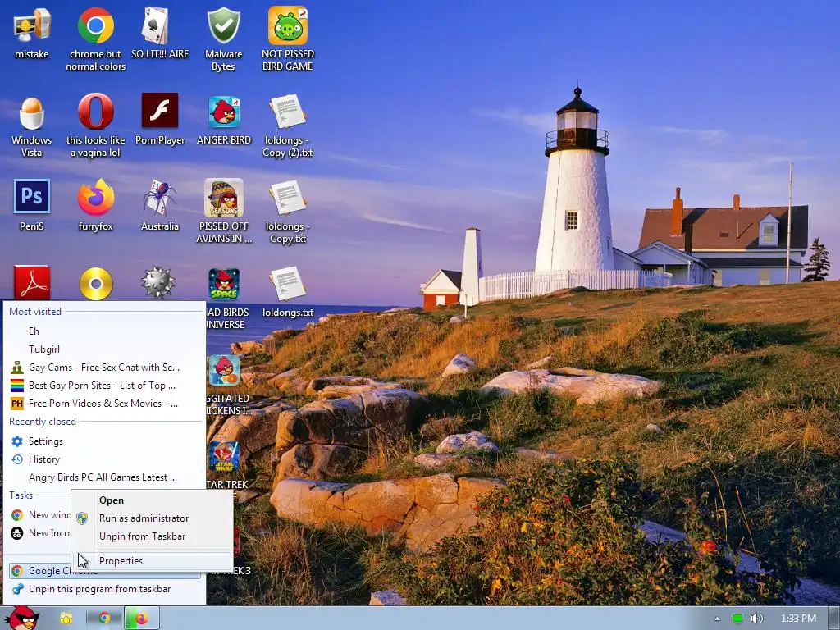Select the Minesweeper mine desktop icon
This screenshot has height=630, width=840.
click(x=158, y=282)
